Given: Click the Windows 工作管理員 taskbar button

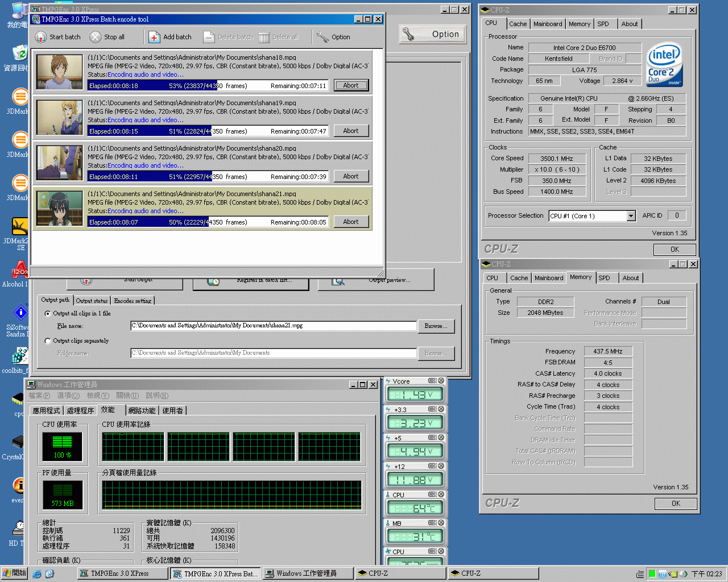Looking at the screenshot, I should tap(307, 573).
